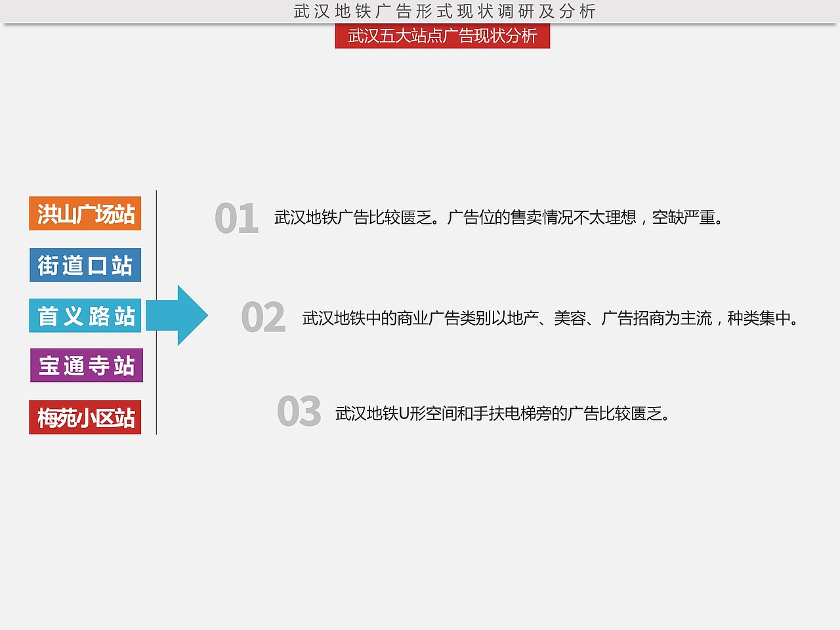Select the red 梅苑小区站 station label
840x630 pixels.
85,417
